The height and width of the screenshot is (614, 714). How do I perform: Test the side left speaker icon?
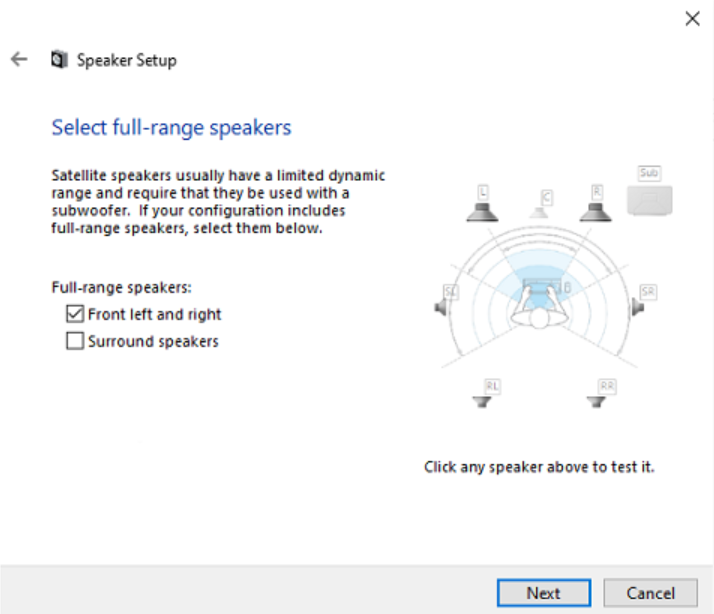coord(440,308)
